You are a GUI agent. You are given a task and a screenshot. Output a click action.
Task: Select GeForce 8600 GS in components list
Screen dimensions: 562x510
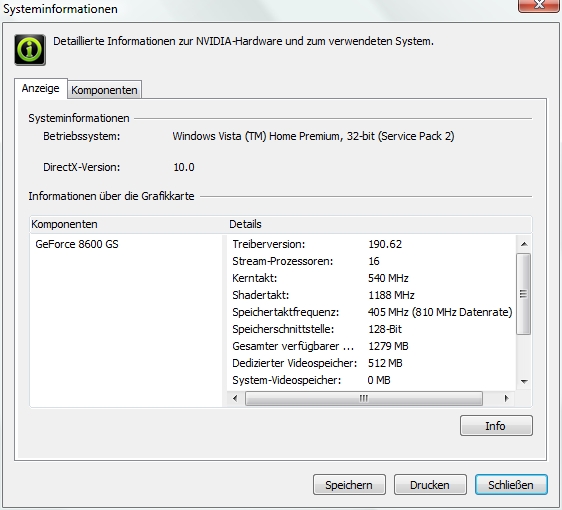[x=77, y=244]
